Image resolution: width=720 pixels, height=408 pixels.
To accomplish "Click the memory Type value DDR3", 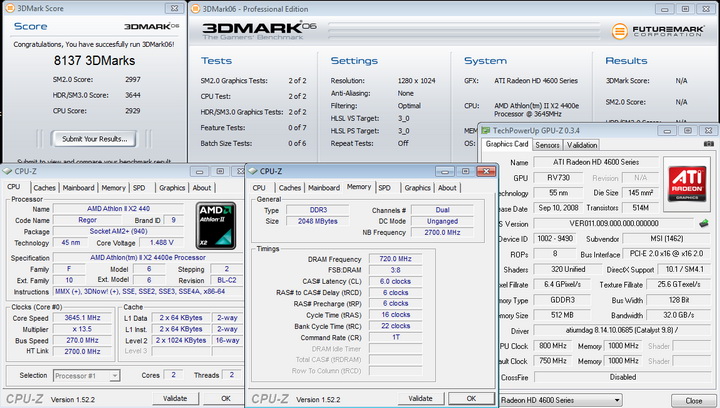I will click(318, 210).
